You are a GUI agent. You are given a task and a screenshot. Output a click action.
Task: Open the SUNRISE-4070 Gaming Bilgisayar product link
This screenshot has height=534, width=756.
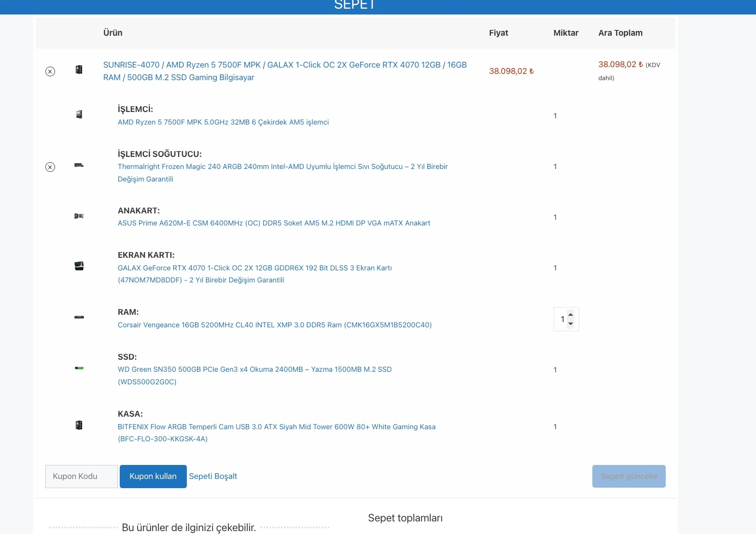[285, 71]
